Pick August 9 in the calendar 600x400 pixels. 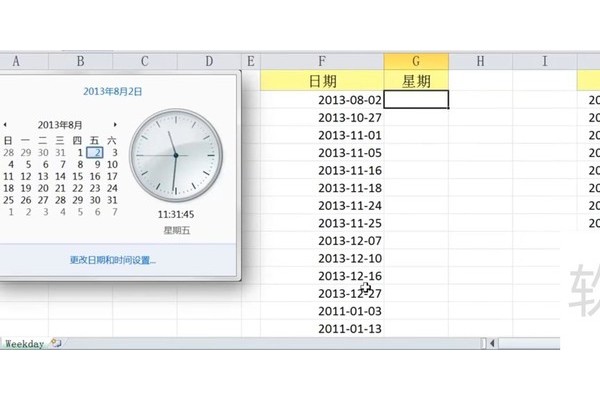97,165
